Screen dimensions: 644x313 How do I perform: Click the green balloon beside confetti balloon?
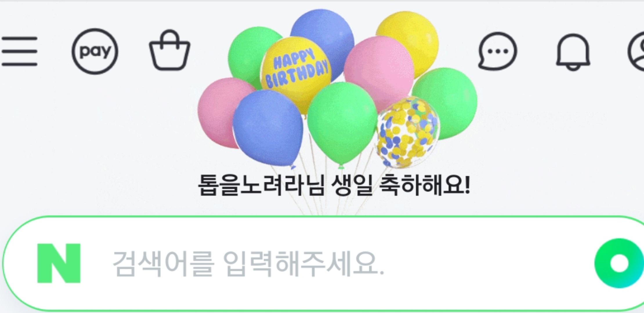pyautogui.click(x=342, y=123)
